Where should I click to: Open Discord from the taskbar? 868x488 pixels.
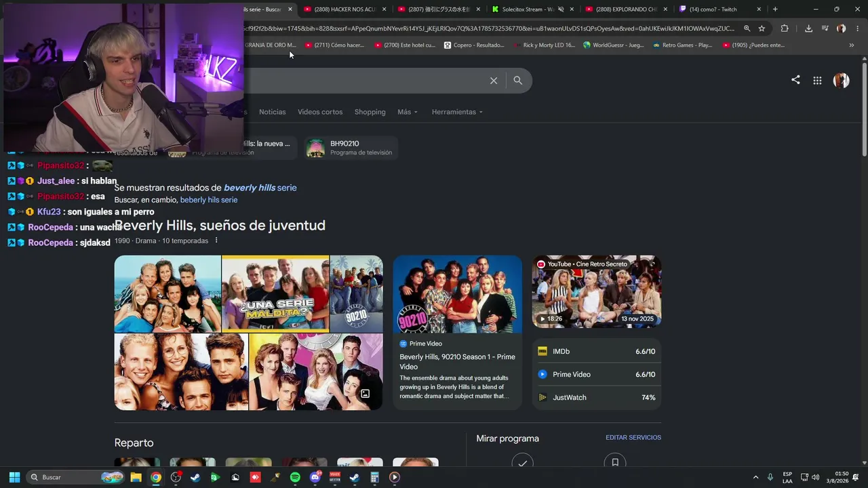click(315, 477)
